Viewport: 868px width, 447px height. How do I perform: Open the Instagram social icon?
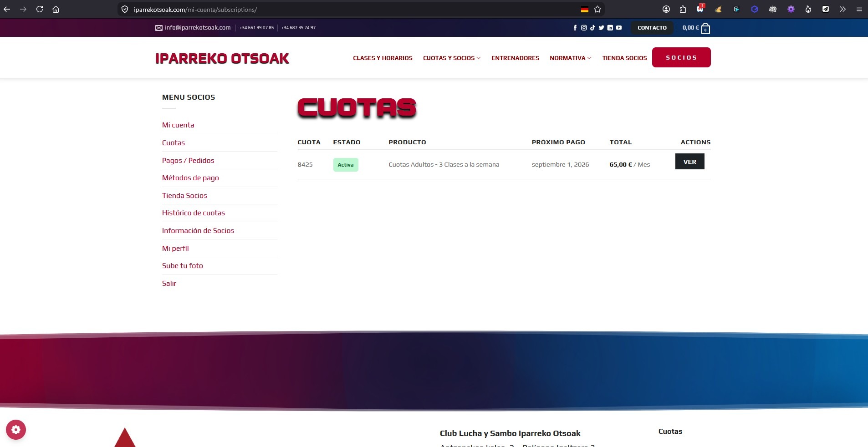pyautogui.click(x=584, y=28)
